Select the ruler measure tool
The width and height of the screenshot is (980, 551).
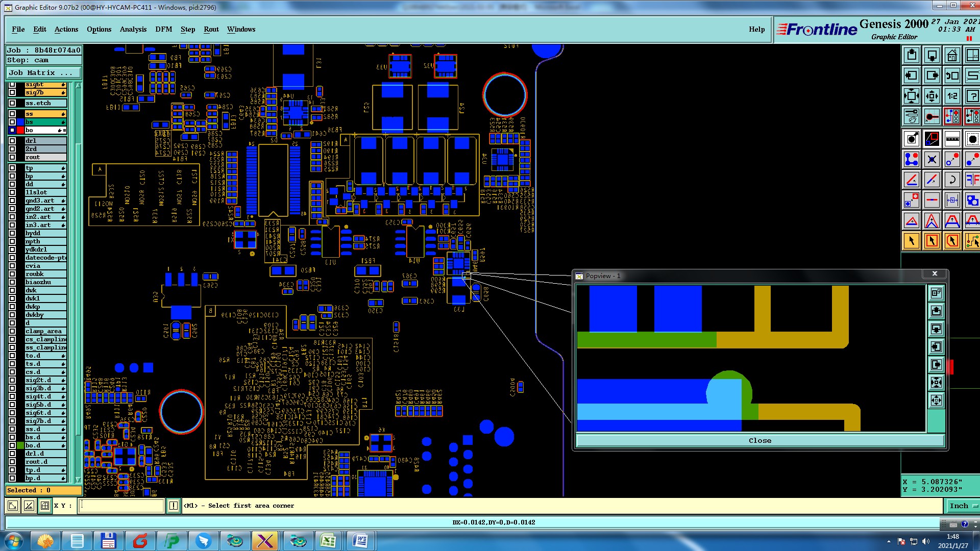pos(952,138)
